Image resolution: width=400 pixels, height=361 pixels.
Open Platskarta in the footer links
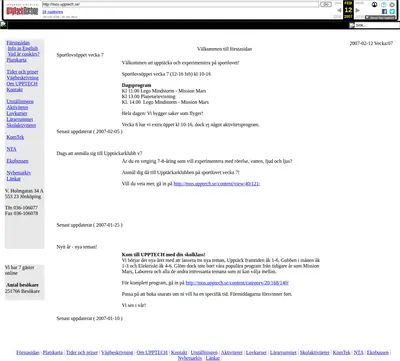tap(53, 352)
